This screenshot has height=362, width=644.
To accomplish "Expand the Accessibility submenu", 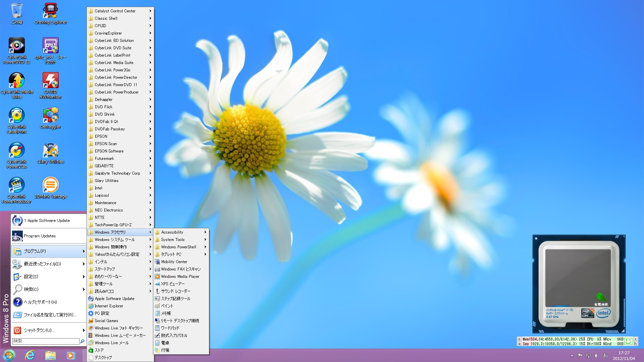I will point(181,232).
